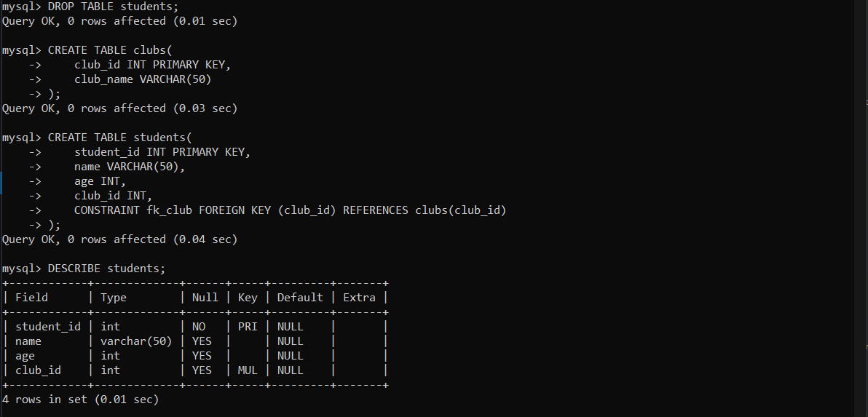Screen dimensions: 868x417
Task: Click the varchar(50) type cell
Action: tap(136, 341)
